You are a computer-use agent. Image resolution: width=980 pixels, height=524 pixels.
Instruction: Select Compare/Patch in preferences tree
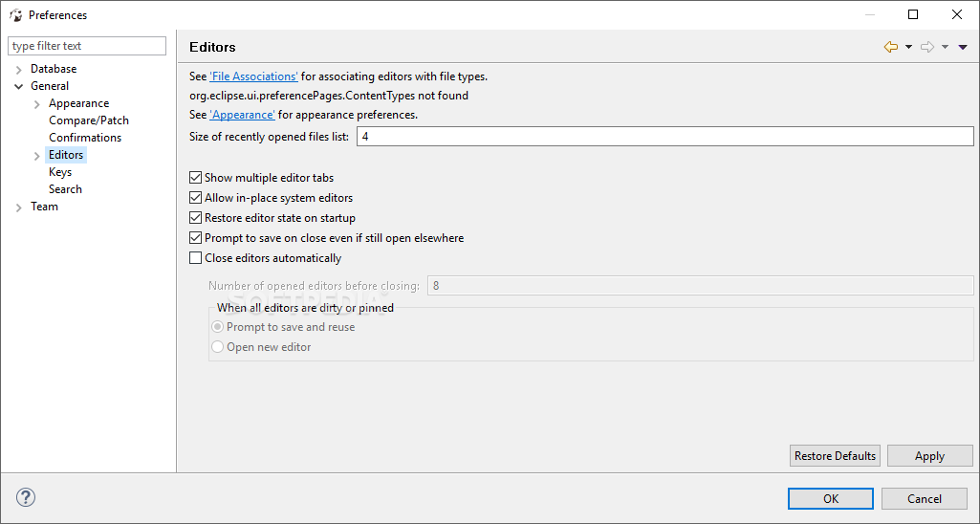point(89,120)
